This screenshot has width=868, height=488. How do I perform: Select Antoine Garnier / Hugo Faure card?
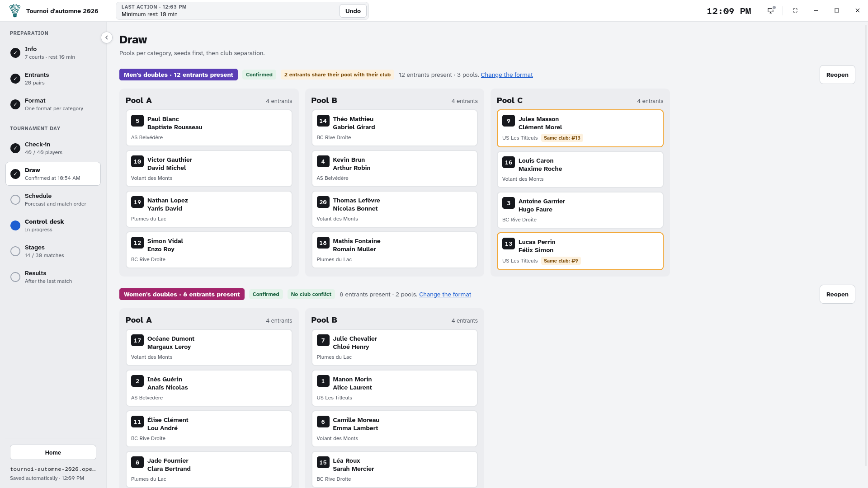pos(580,210)
